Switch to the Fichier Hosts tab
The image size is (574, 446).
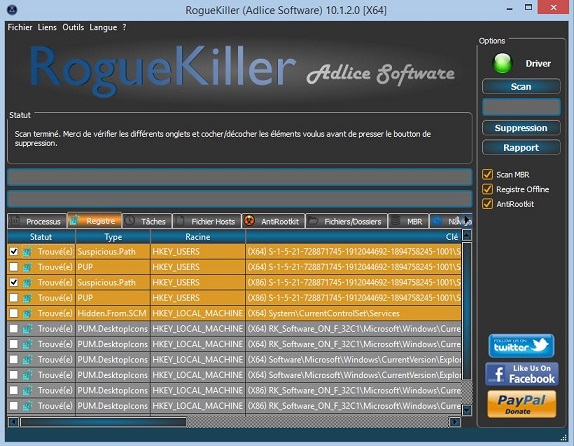[x=207, y=221]
